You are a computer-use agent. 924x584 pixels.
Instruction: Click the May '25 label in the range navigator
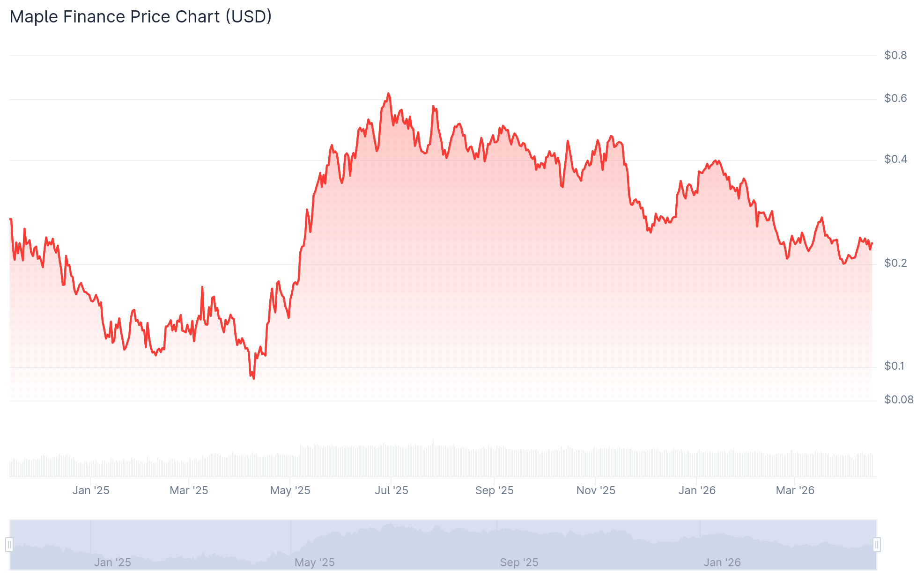(x=314, y=562)
